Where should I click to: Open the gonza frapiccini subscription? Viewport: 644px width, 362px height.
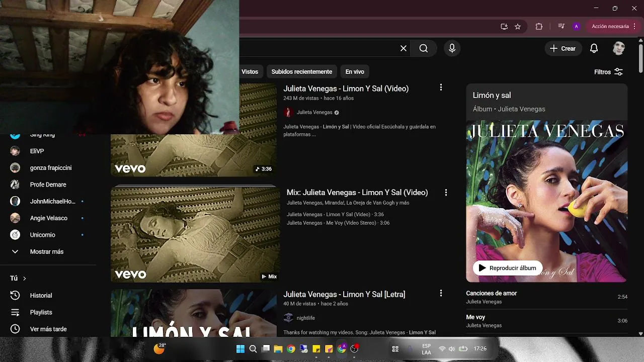51,167
